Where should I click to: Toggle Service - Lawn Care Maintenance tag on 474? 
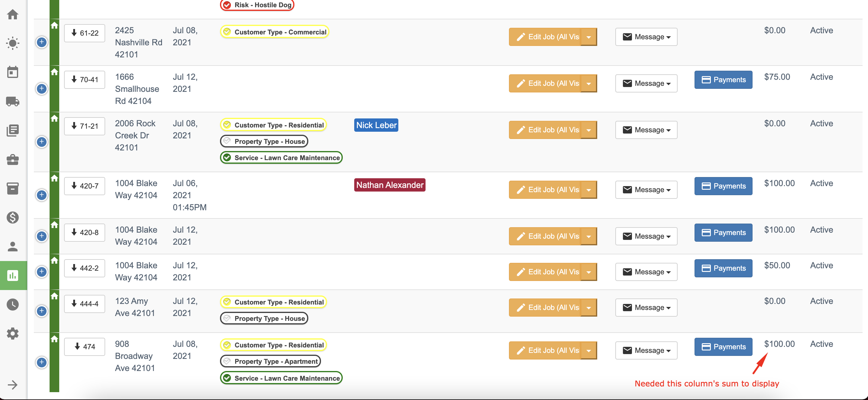click(x=281, y=378)
